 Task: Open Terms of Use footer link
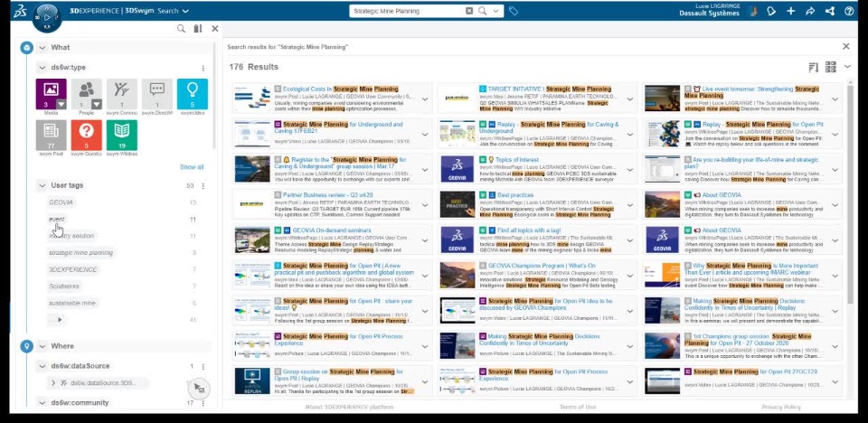[x=578, y=408]
